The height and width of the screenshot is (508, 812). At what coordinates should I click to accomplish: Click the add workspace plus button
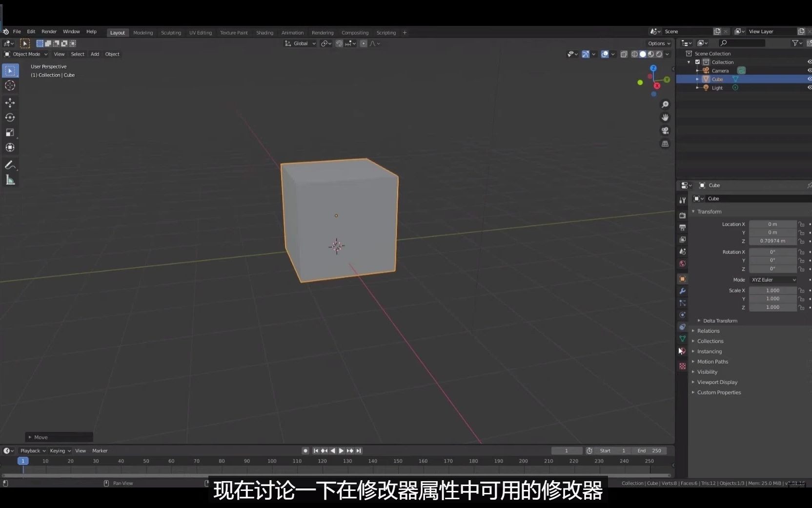(405, 33)
